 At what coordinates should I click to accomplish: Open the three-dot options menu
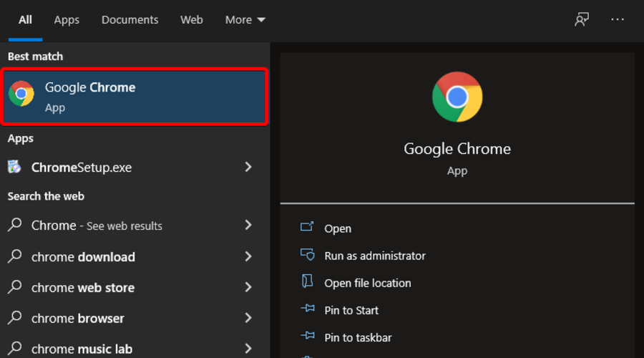tap(618, 20)
